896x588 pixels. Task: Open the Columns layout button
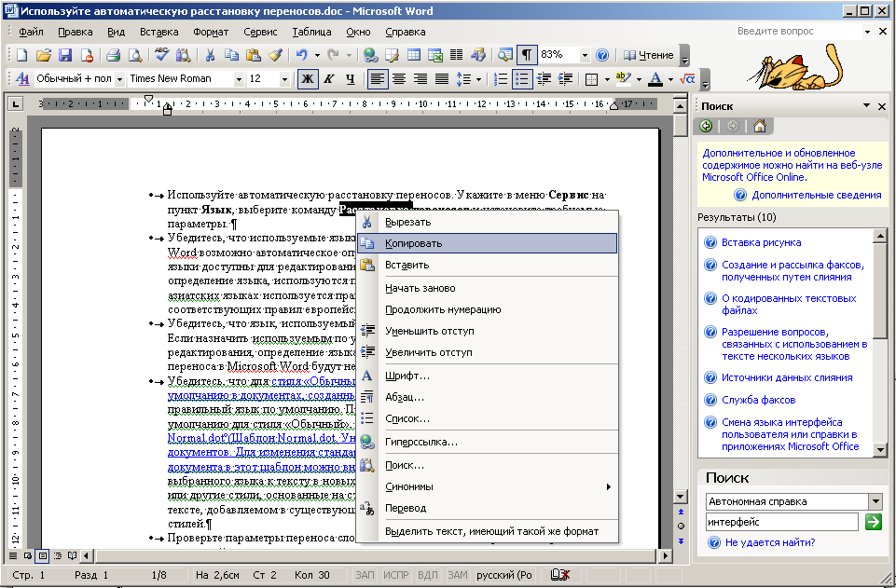tap(457, 55)
